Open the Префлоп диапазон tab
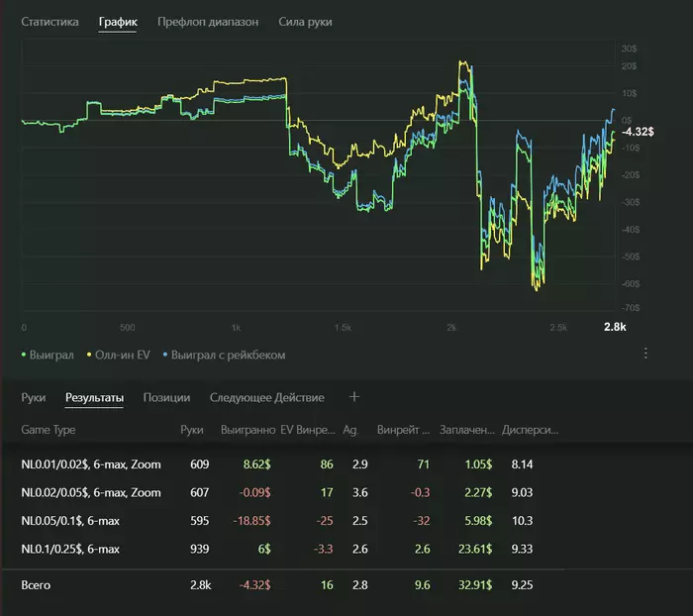The width and height of the screenshot is (693, 616). click(x=208, y=21)
